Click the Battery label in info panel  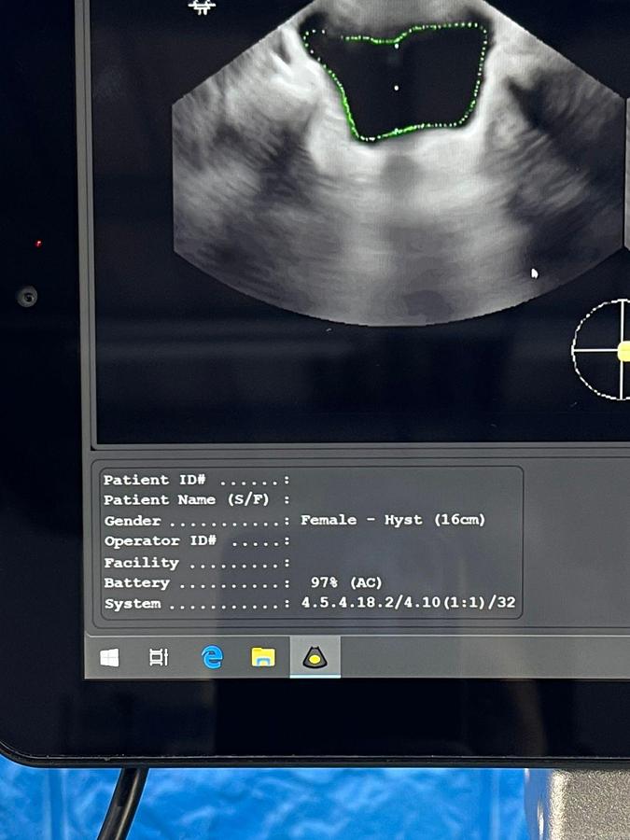pyautogui.click(x=136, y=582)
